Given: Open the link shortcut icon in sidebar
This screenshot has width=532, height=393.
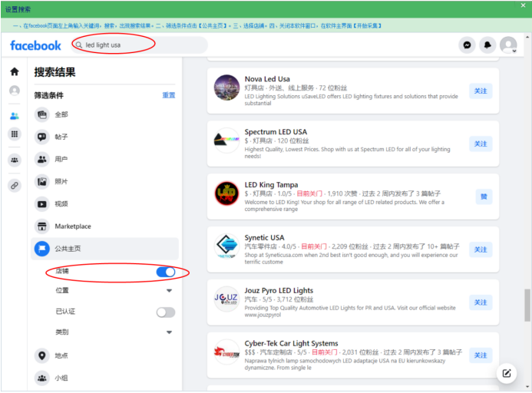Looking at the screenshot, I should tap(15, 186).
